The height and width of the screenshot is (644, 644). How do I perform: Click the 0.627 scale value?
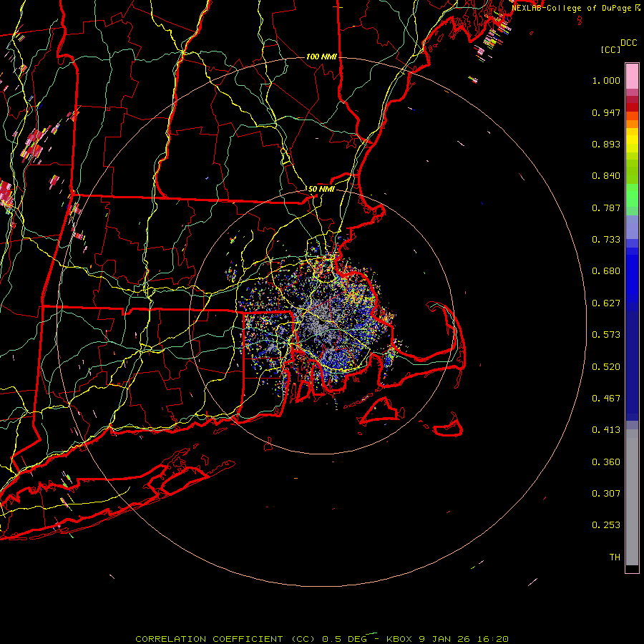click(606, 303)
